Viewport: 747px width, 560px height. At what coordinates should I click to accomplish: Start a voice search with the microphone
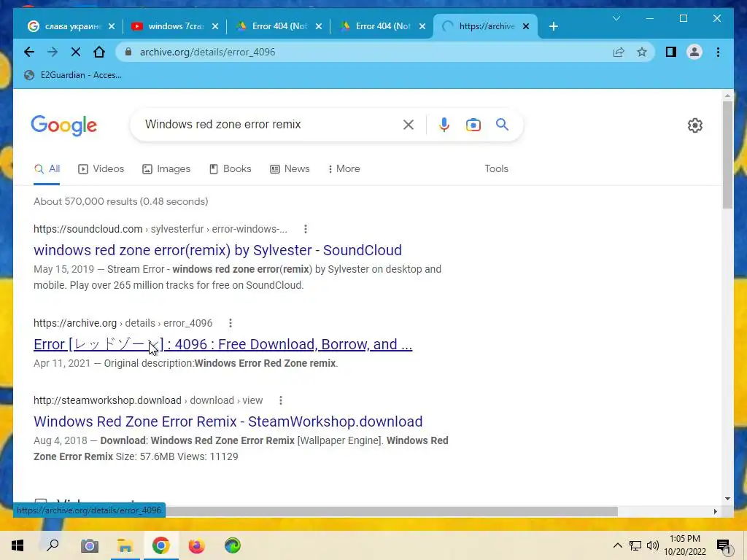click(444, 125)
